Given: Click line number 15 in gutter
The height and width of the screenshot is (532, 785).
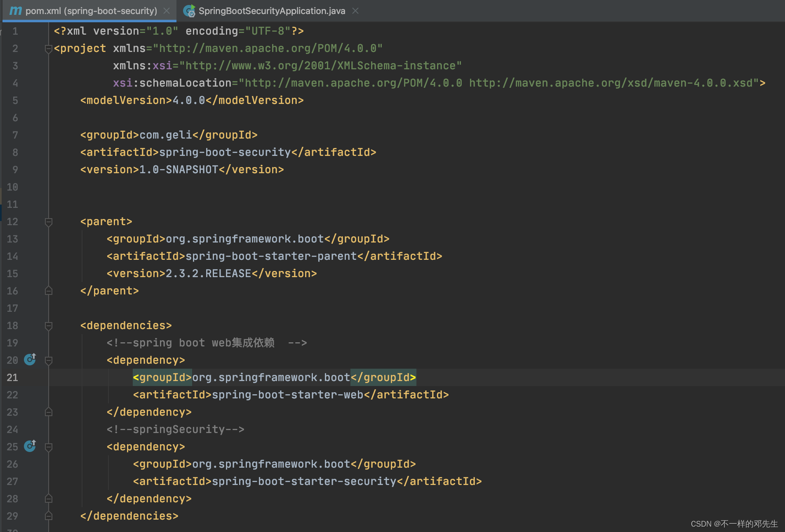Looking at the screenshot, I should tap(12, 274).
